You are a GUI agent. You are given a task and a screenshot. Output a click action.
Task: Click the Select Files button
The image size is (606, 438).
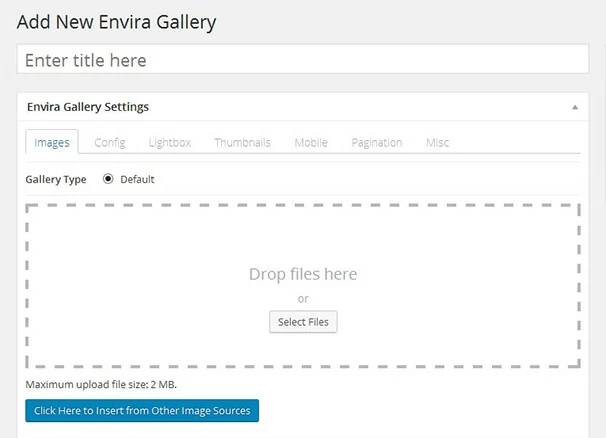click(303, 322)
